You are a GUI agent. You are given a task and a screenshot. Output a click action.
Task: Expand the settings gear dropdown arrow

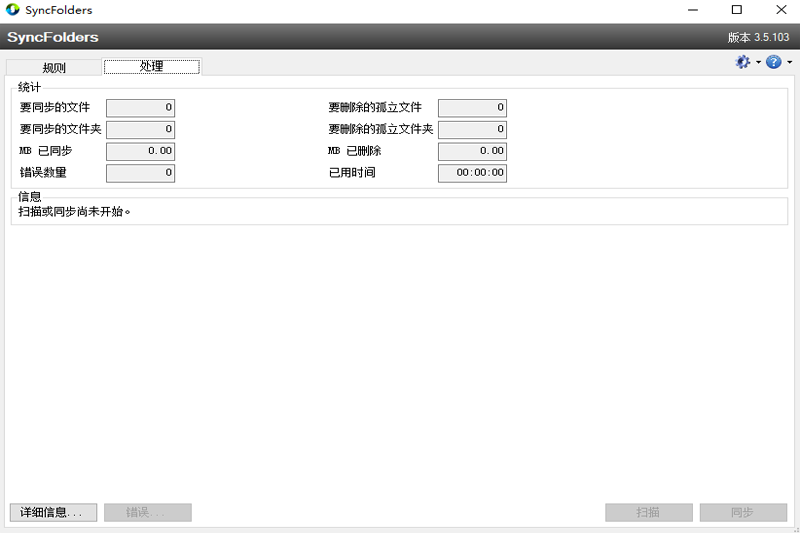[758, 62]
